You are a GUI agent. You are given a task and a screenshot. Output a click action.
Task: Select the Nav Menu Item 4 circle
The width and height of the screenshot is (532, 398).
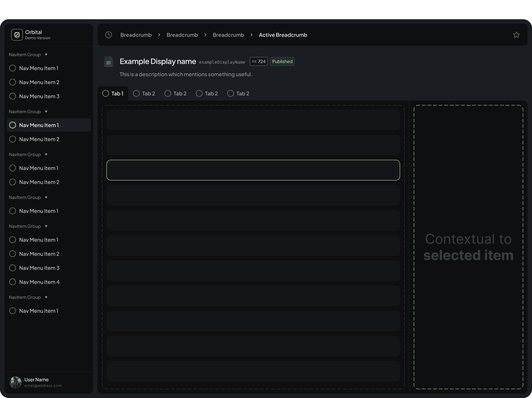pyautogui.click(x=13, y=282)
